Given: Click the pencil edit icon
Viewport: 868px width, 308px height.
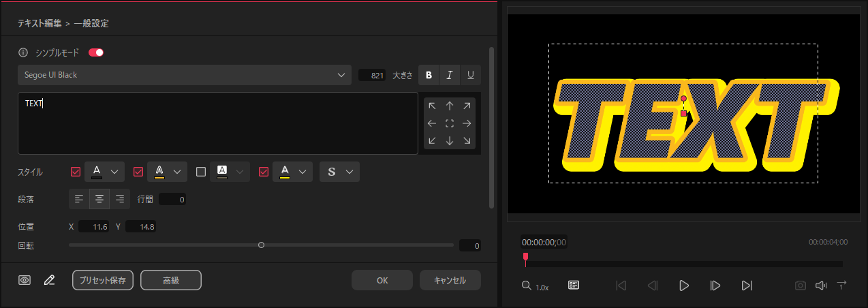Looking at the screenshot, I should tap(49, 280).
